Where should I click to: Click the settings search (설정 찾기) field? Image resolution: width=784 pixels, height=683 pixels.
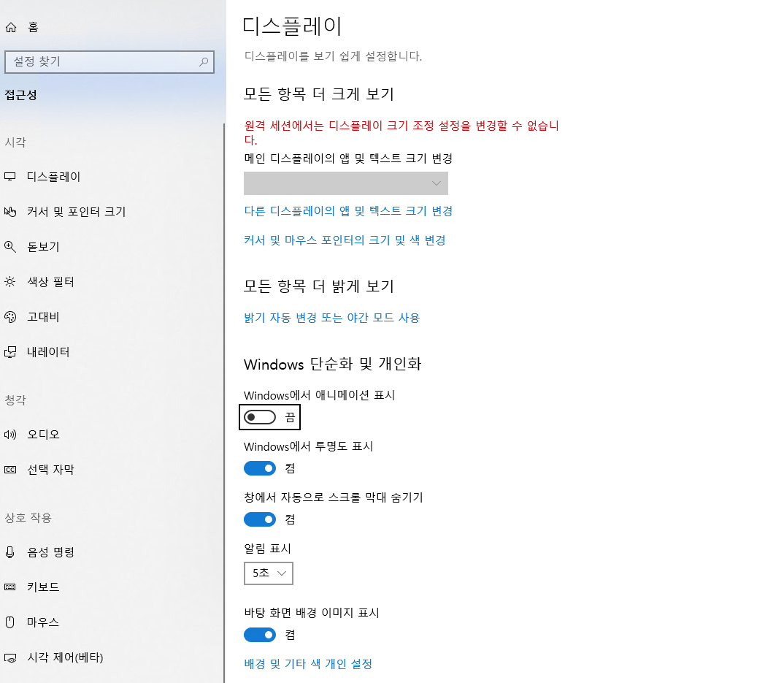[x=102, y=62]
